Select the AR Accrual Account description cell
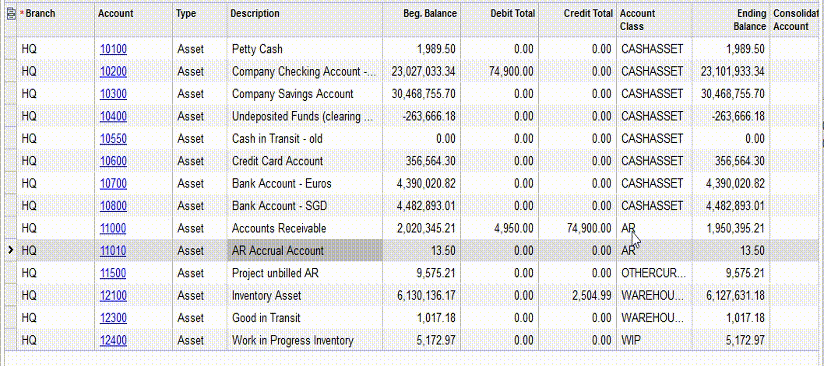 [x=305, y=251]
